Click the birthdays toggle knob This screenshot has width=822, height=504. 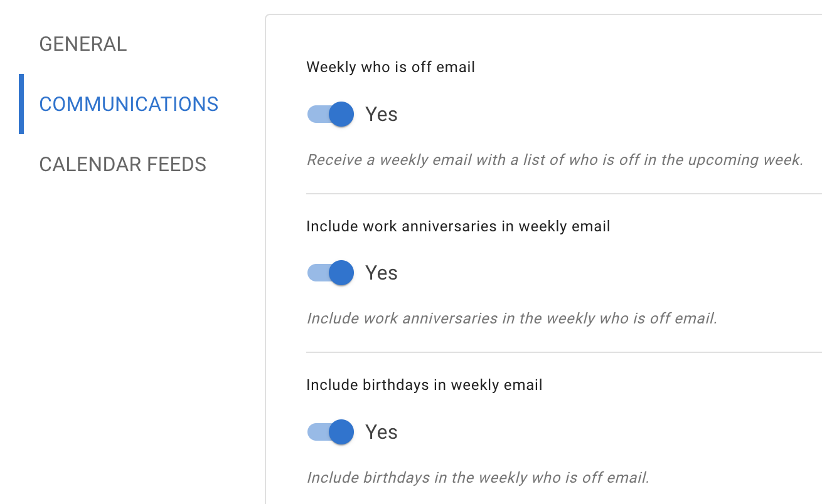coord(341,432)
